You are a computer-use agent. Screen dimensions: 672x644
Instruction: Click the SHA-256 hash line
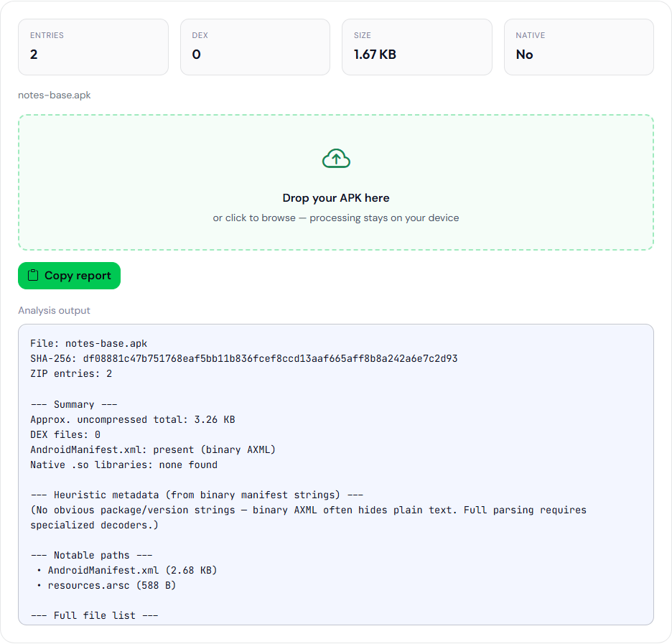pos(244,359)
